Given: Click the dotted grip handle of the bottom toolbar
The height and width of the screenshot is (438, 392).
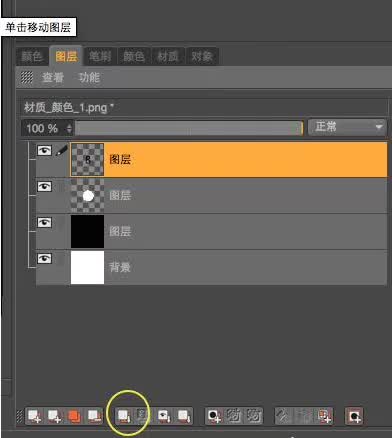Looking at the screenshot, I should 20,416.
